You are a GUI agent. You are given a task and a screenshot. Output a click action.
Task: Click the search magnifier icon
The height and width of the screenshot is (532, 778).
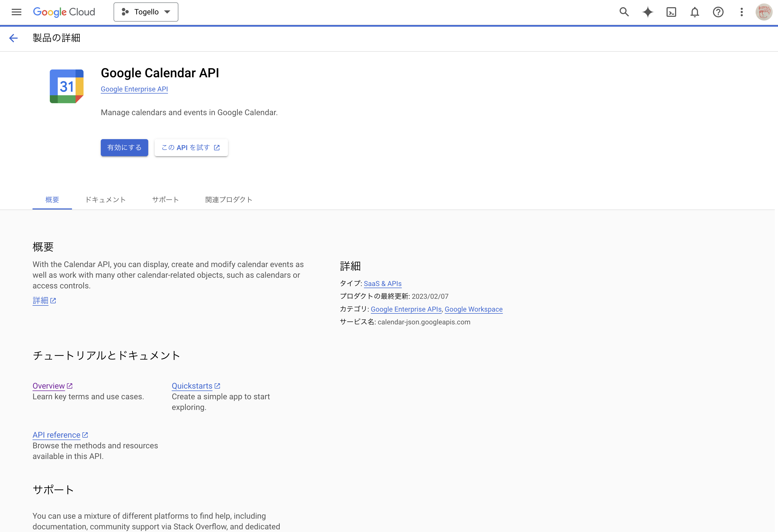(x=624, y=12)
